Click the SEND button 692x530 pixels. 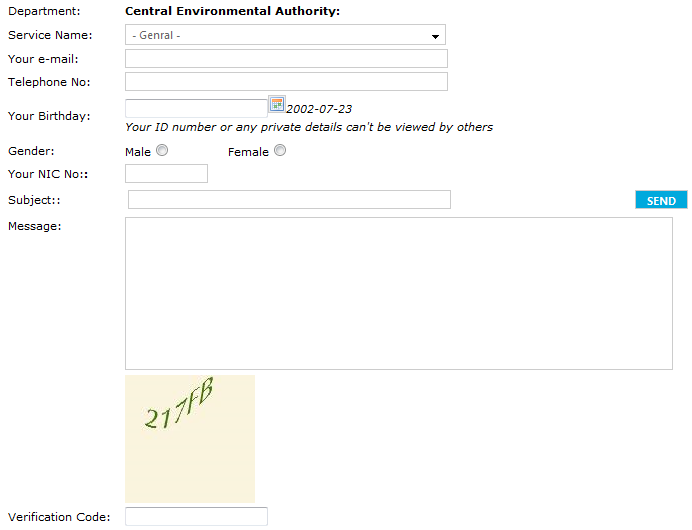click(x=661, y=200)
